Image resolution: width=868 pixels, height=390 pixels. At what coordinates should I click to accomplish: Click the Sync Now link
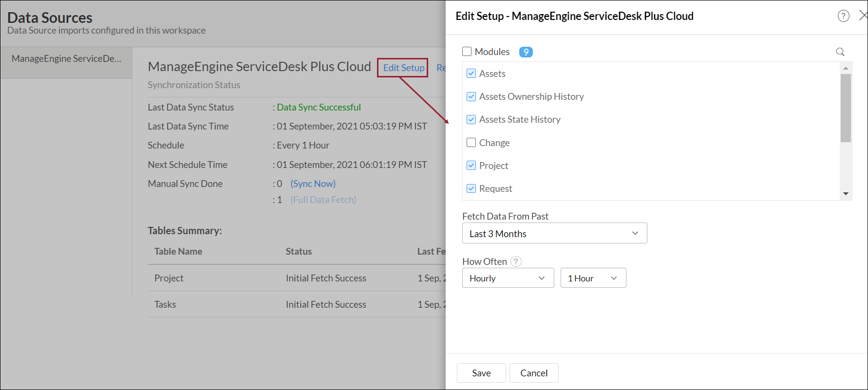313,184
